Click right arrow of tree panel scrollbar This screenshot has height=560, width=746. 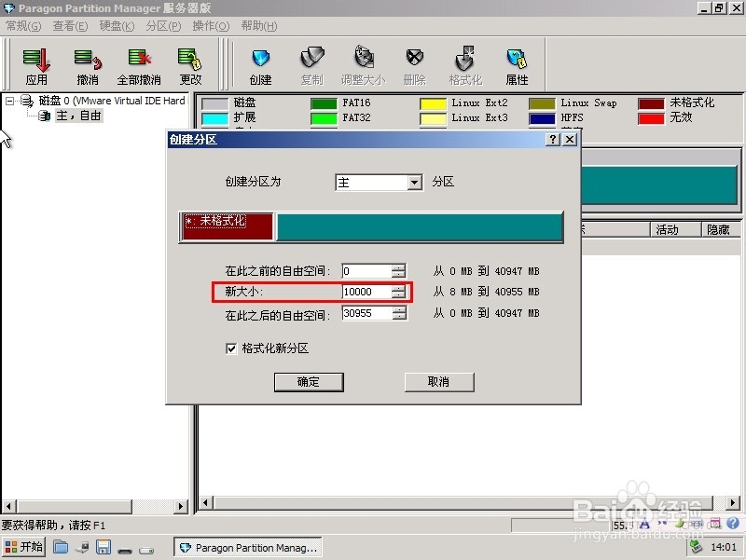(180, 507)
